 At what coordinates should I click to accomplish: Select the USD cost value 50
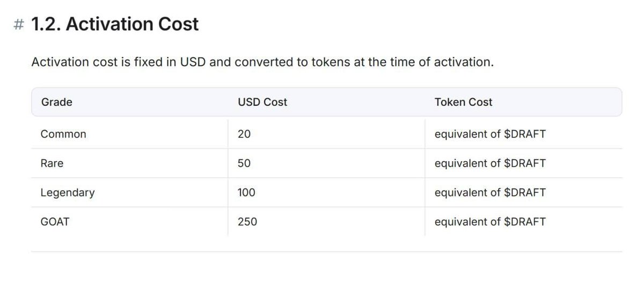[244, 163]
